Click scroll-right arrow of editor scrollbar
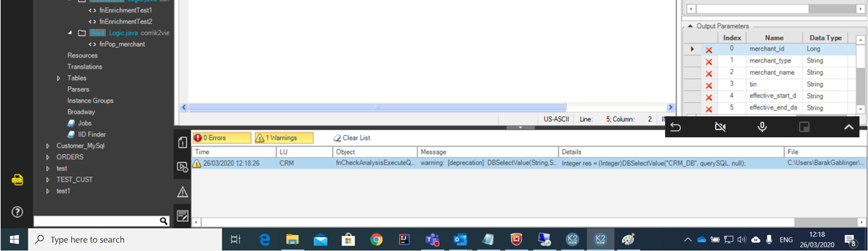 (670, 107)
